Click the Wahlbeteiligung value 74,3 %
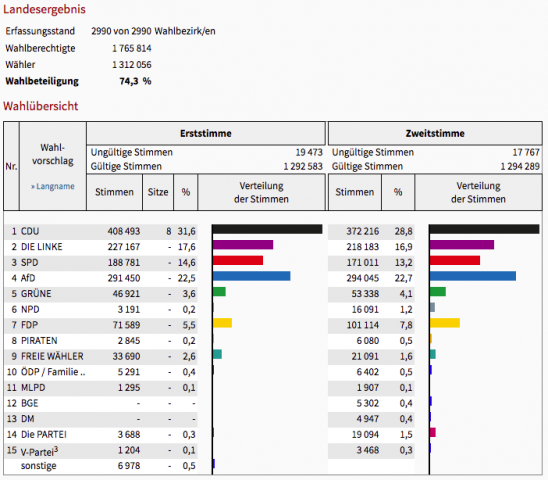The height and width of the screenshot is (480, 548). click(135, 81)
